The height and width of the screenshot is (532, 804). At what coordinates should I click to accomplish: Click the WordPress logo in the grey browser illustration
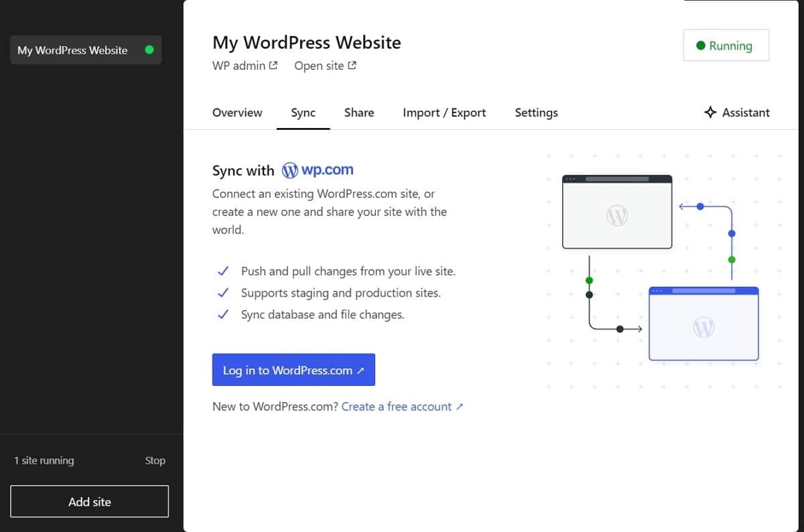(x=616, y=216)
